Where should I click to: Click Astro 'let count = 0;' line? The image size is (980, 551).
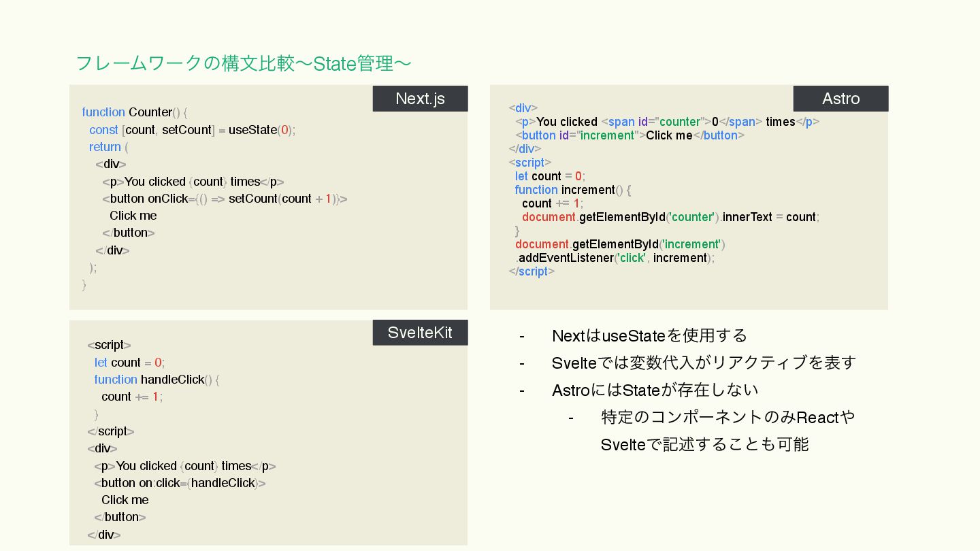[x=550, y=176]
